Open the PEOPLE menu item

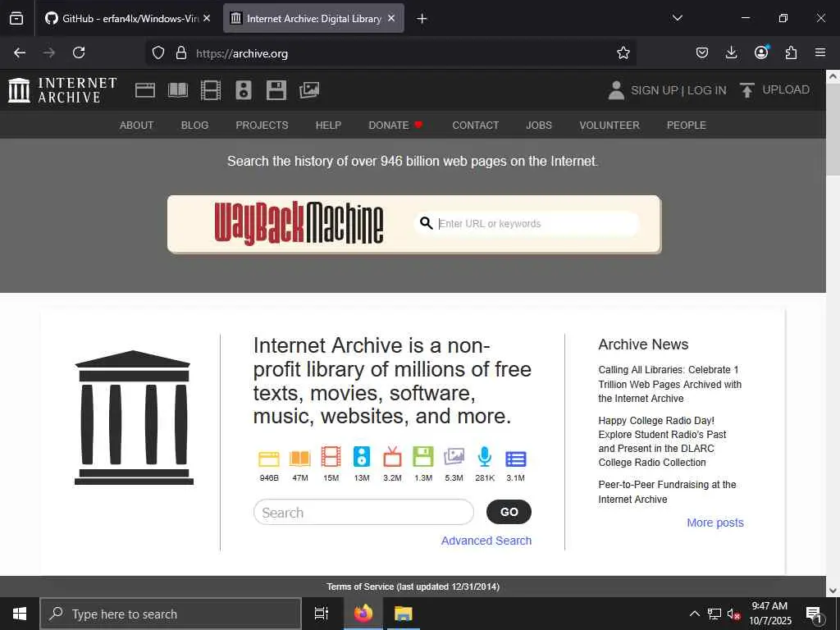pos(687,126)
